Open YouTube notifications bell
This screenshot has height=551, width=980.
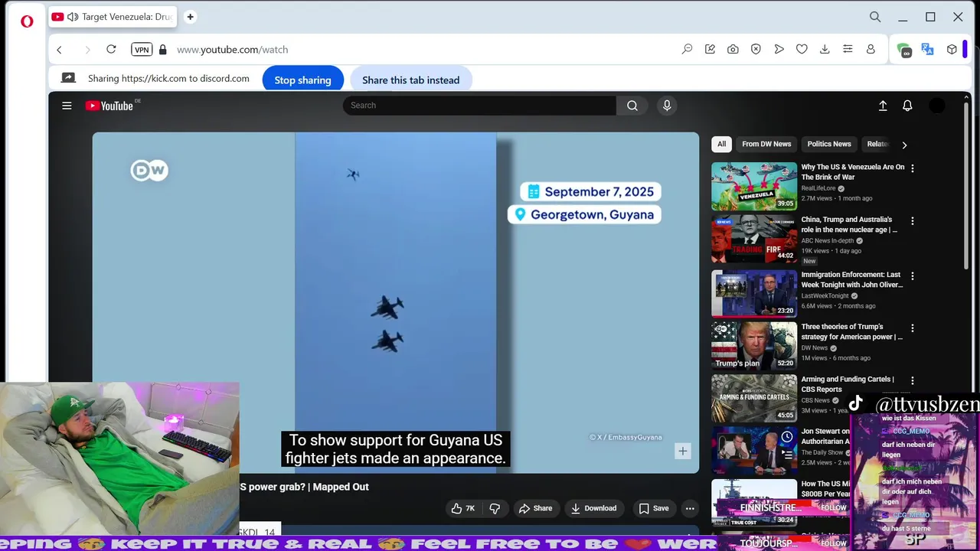(907, 106)
